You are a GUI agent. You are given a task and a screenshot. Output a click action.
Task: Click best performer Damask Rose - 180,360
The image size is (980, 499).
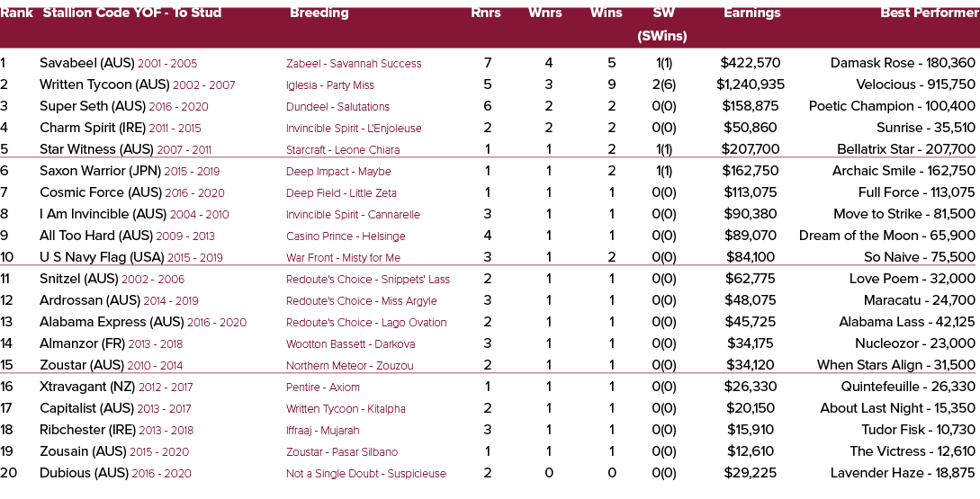coord(903,63)
